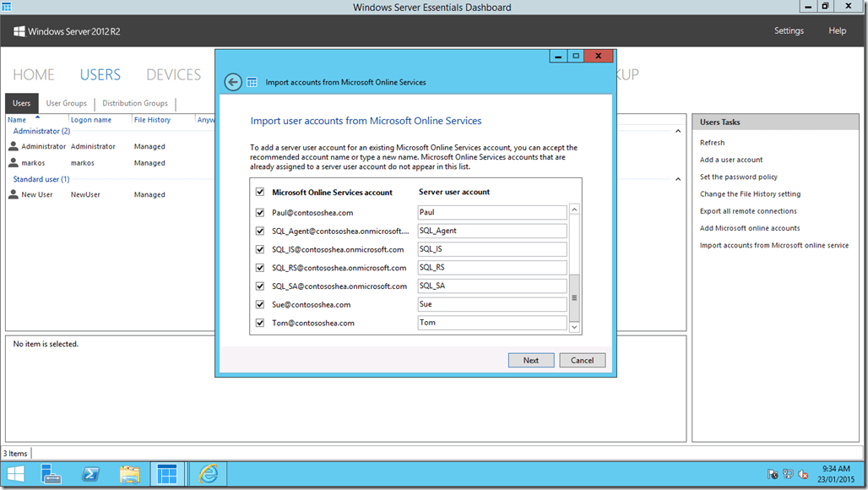Switch to the DEVICES tab
This screenshot has height=490, width=868.
coord(173,74)
